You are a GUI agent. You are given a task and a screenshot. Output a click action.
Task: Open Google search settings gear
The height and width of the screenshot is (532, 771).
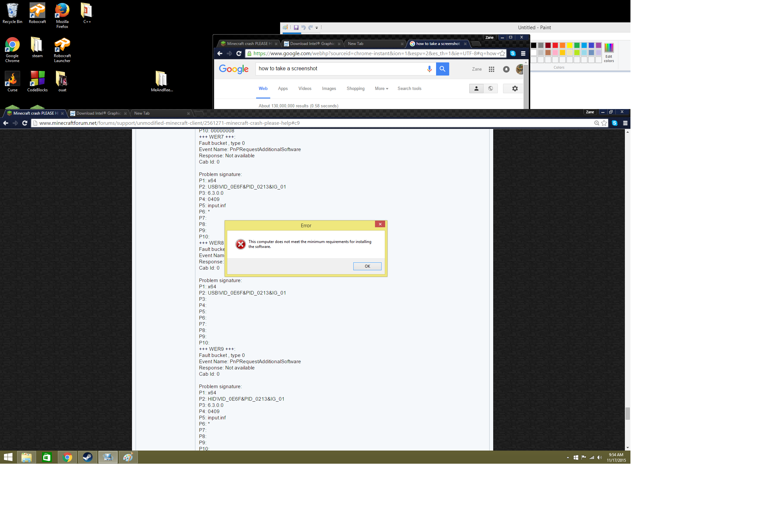[515, 89]
